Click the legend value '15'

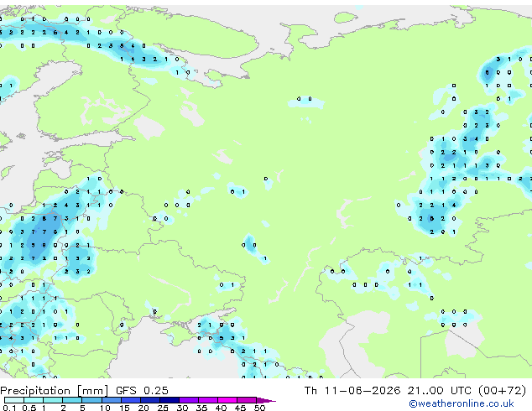124,408
